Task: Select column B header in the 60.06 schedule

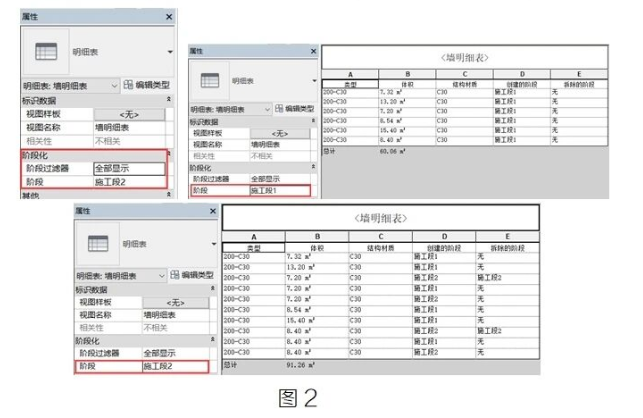Action: 407,74
